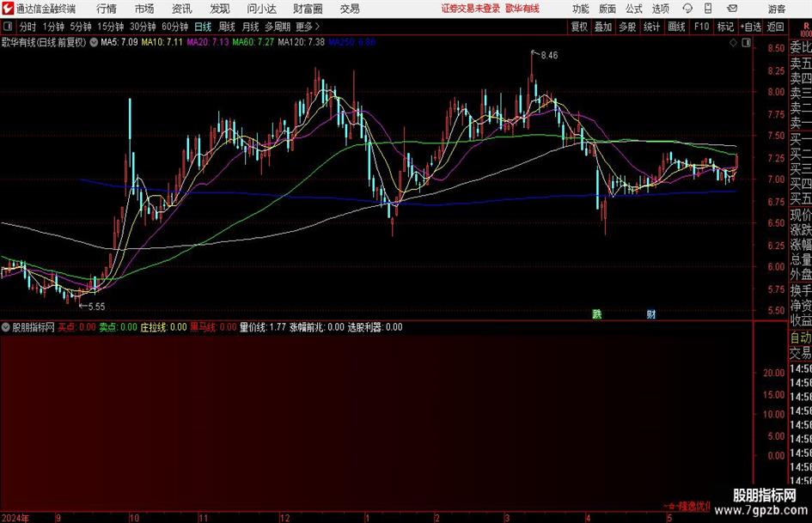Open the 公式 menu
812x523 pixels.
click(x=634, y=9)
